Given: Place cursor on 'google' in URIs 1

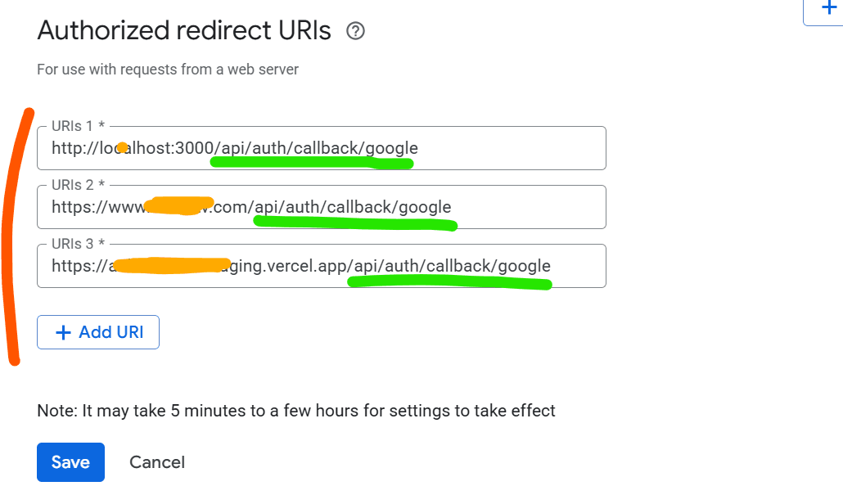Looking at the screenshot, I should pyautogui.click(x=392, y=148).
